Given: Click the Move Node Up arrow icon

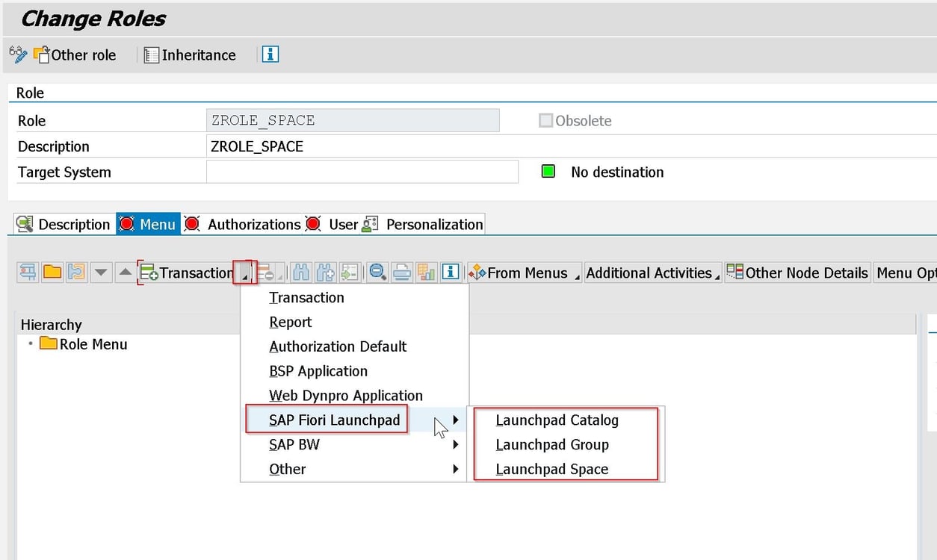Looking at the screenshot, I should 124,273.
